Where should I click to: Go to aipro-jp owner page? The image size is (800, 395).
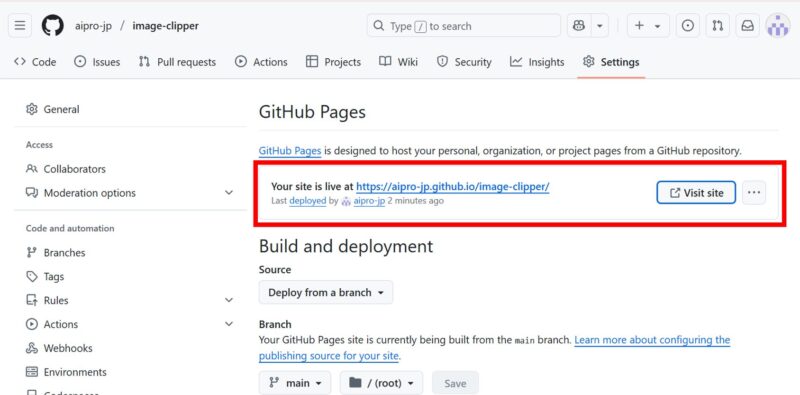(x=93, y=26)
